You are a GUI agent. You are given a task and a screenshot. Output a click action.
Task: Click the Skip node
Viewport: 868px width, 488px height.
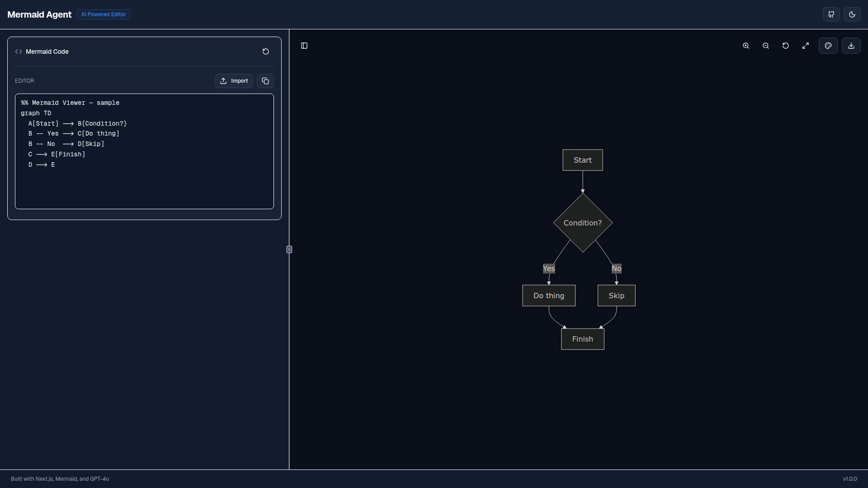tap(617, 296)
